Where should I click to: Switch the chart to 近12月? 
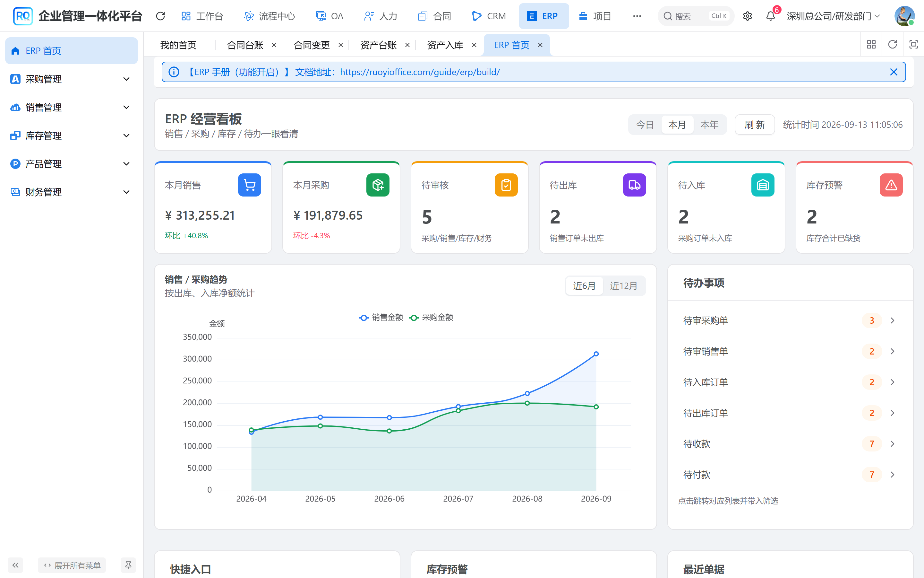click(623, 285)
